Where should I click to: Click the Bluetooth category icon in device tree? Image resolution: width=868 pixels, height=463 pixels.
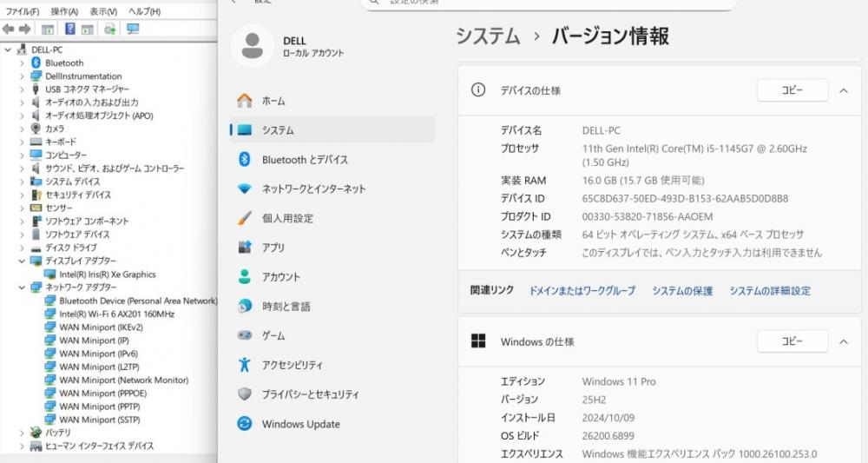[x=36, y=63]
